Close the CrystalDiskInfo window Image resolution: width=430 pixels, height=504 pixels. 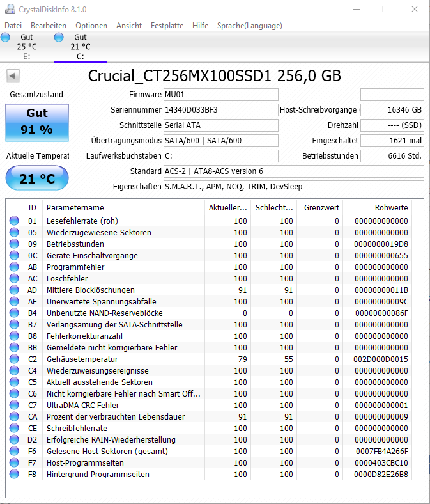(415, 9)
